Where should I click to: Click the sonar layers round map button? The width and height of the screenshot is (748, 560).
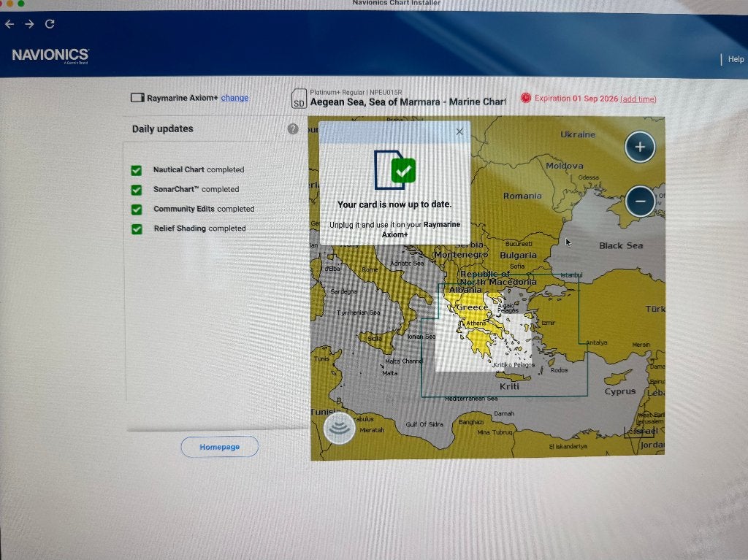(339, 428)
